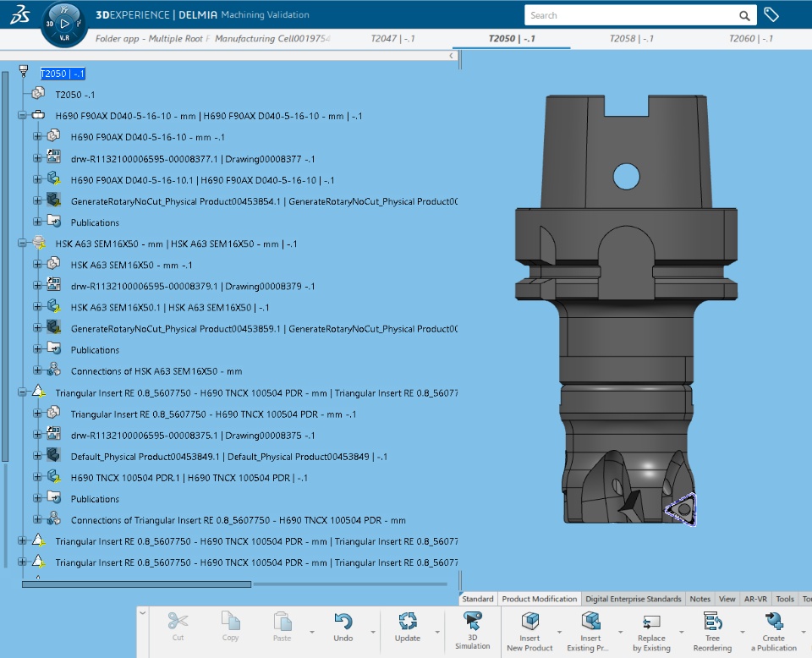Switch to the T2058 tab

point(631,38)
